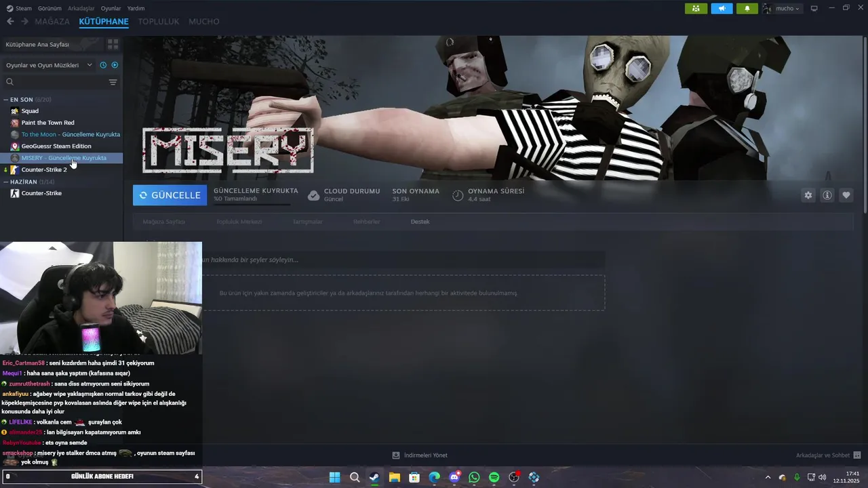
Task: Toggle the collections grid view icon
Action: click(113, 44)
